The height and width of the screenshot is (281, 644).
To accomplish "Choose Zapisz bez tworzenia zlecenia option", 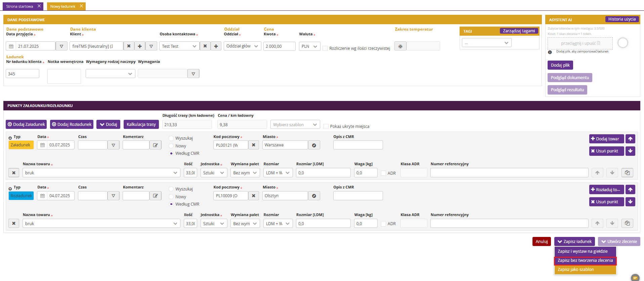I will [585, 260].
